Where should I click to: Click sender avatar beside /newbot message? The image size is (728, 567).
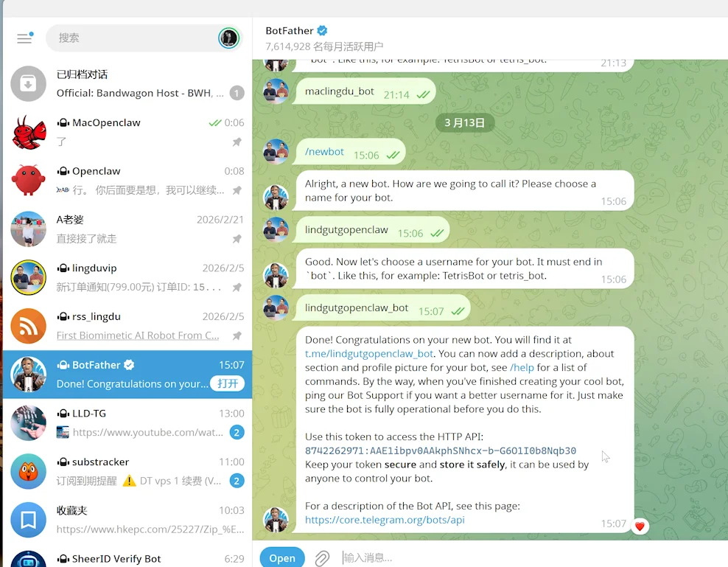[x=276, y=152]
